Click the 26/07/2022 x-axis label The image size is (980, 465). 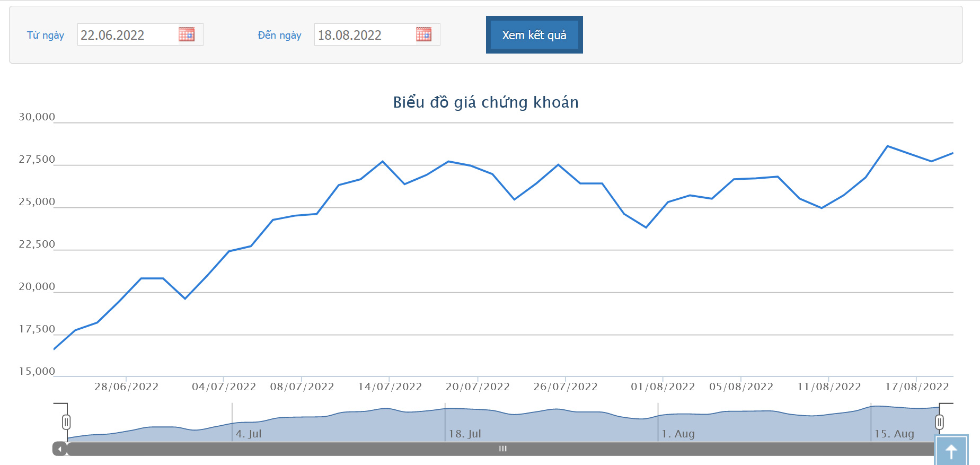[566, 387]
